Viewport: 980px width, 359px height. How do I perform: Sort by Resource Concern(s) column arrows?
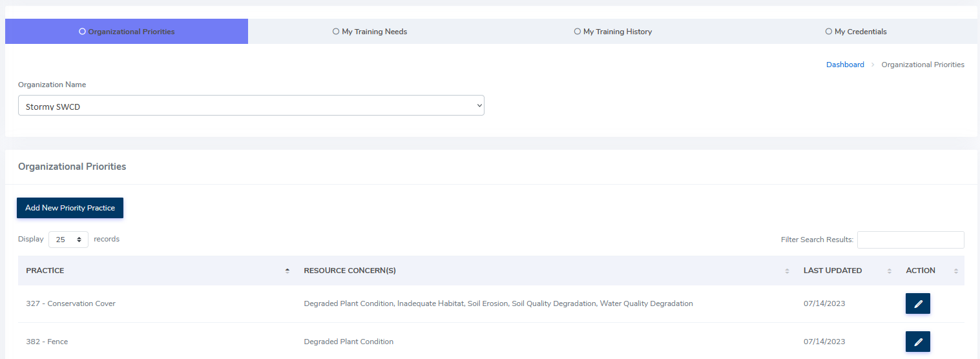click(787, 271)
